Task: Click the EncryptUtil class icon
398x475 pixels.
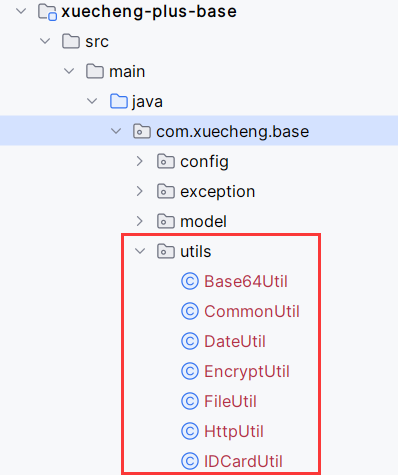Action: [x=190, y=371]
